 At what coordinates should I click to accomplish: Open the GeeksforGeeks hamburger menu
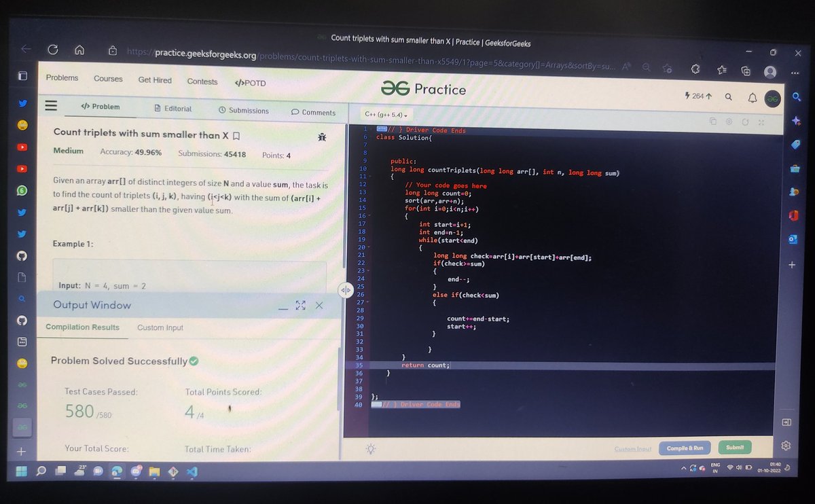(50, 106)
